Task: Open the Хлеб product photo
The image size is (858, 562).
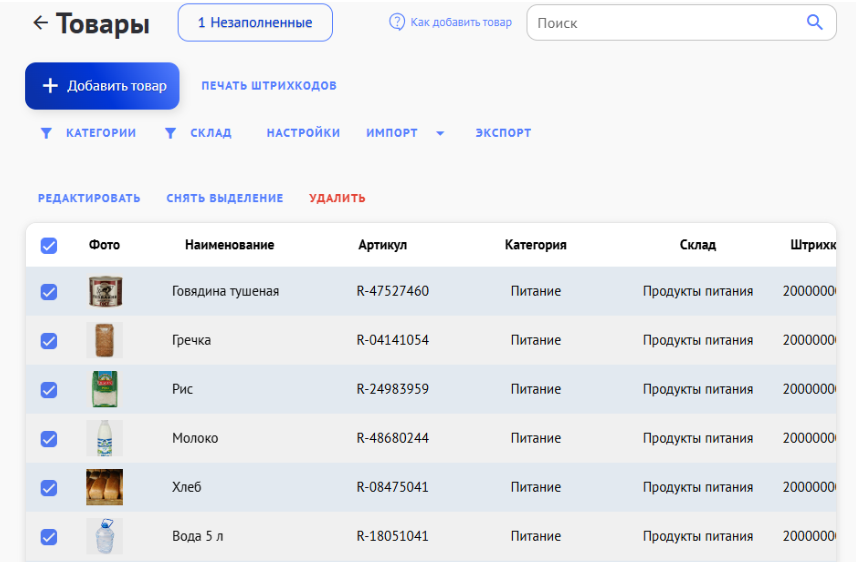Action: point(104,487)
